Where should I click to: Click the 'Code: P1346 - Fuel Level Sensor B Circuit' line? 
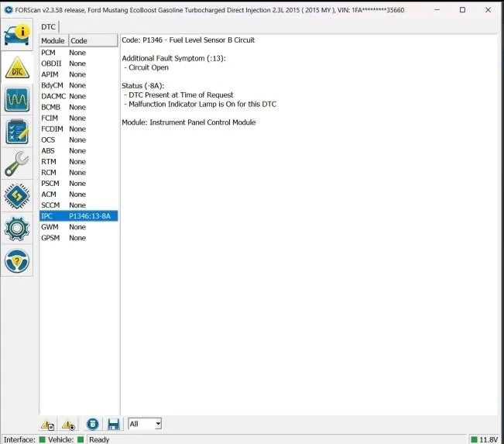pyautogui.click(x=188, y=40)
